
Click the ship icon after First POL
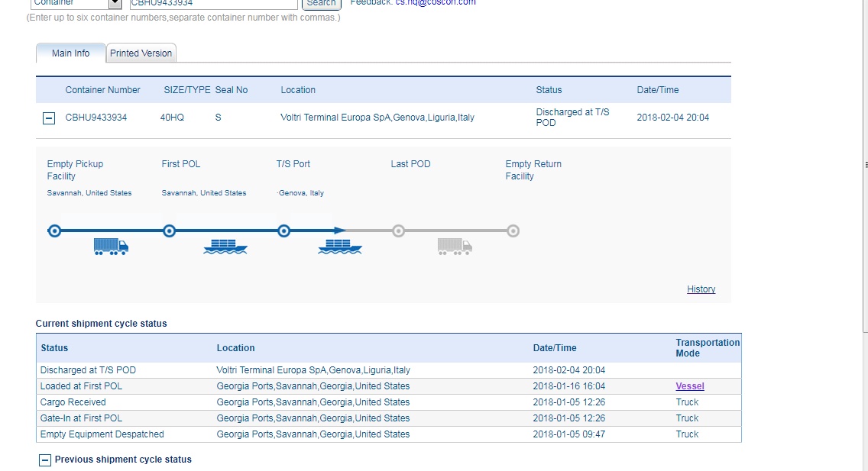tap(225, 246)
